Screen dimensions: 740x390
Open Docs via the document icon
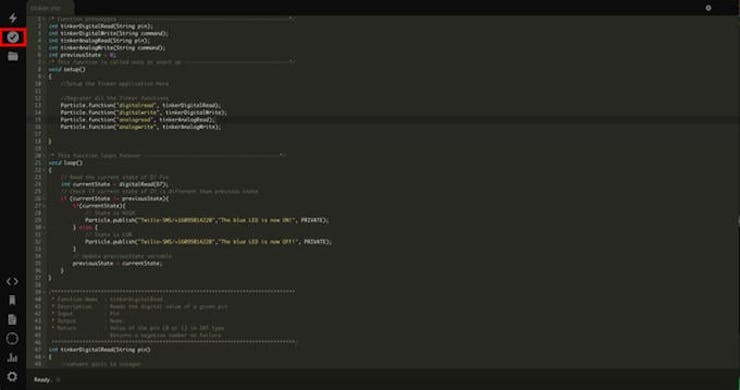coord(12,320)
